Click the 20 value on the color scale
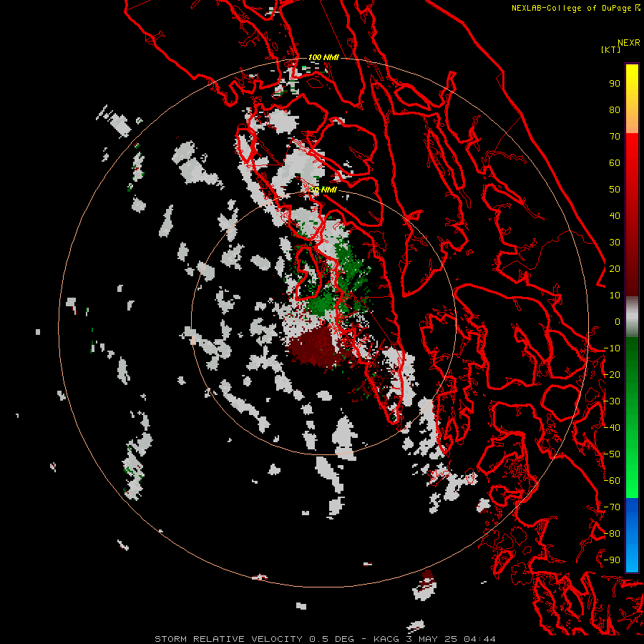 click(615, 269)
